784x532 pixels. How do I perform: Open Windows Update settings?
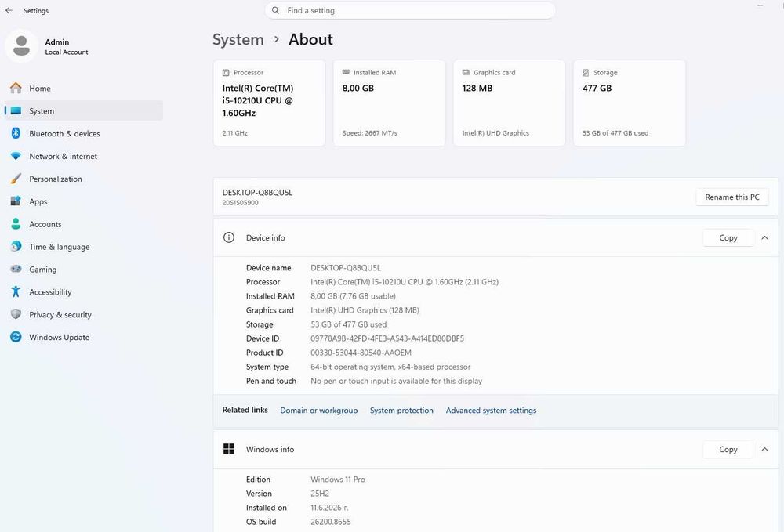coord(84,337)
